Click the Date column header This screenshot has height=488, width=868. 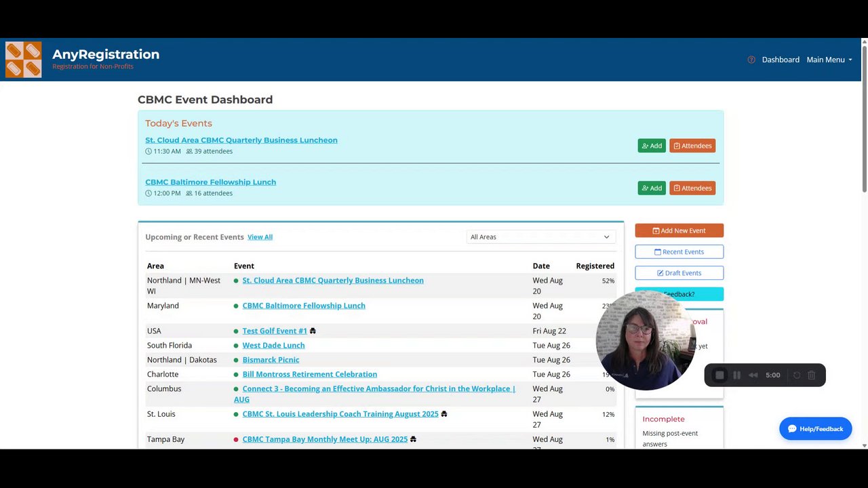(x=541, y=266)
